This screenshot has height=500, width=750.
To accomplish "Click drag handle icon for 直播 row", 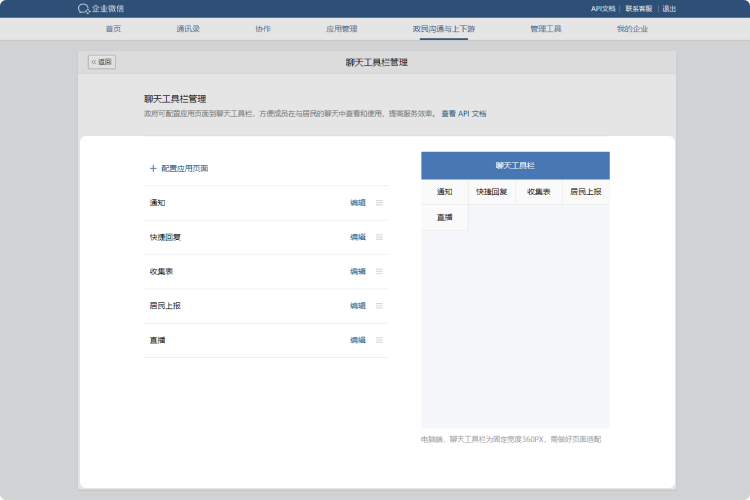I will tap(379, 340).
